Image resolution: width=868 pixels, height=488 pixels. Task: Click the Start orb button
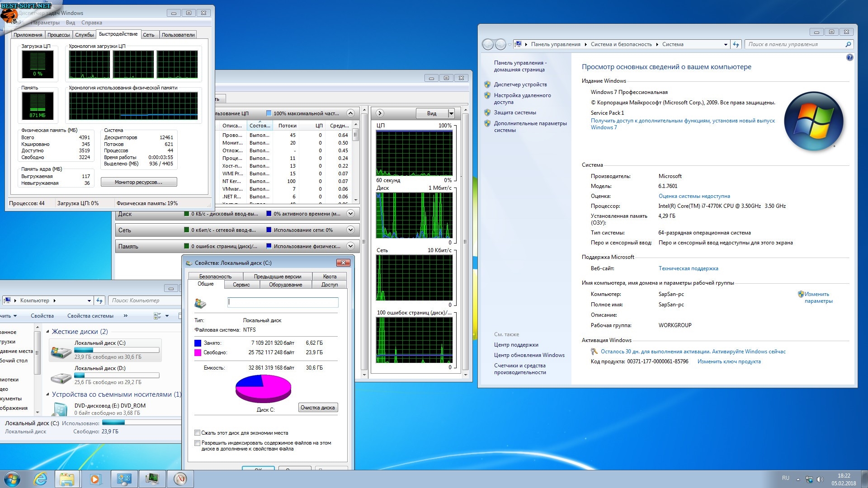[x=12, y=479]
